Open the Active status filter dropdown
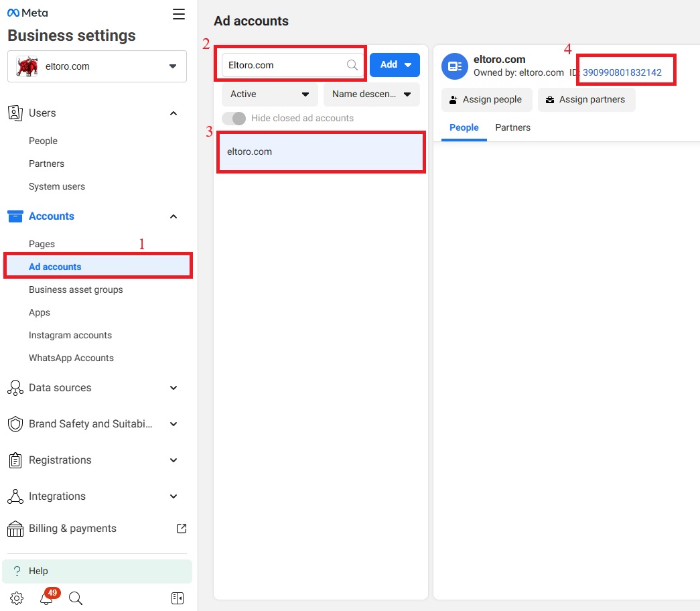Screen dimensions: 700x611 tap(270, 94)
